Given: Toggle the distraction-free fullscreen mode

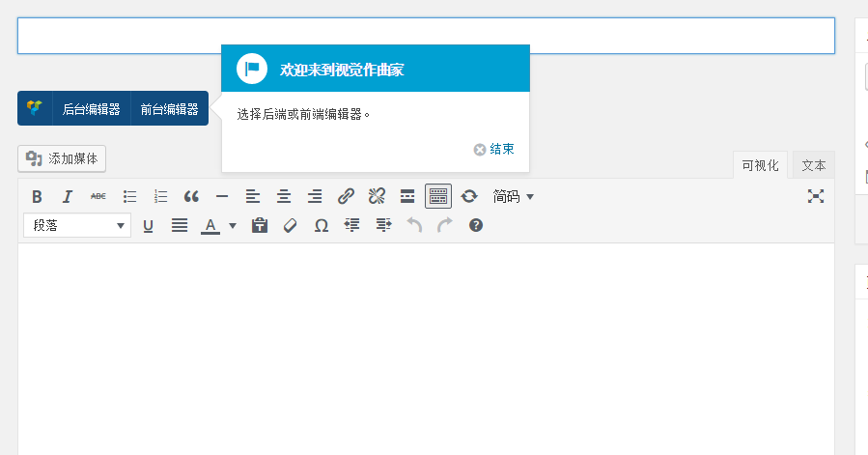Looking at the screenshot, I should [816, 196].
